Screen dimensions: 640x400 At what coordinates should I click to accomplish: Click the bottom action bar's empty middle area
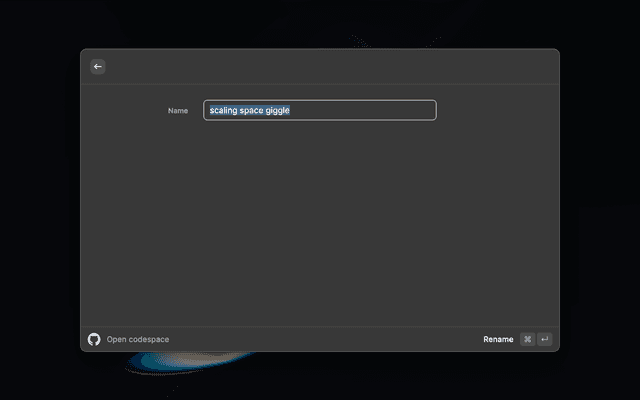tap(320, 339)
